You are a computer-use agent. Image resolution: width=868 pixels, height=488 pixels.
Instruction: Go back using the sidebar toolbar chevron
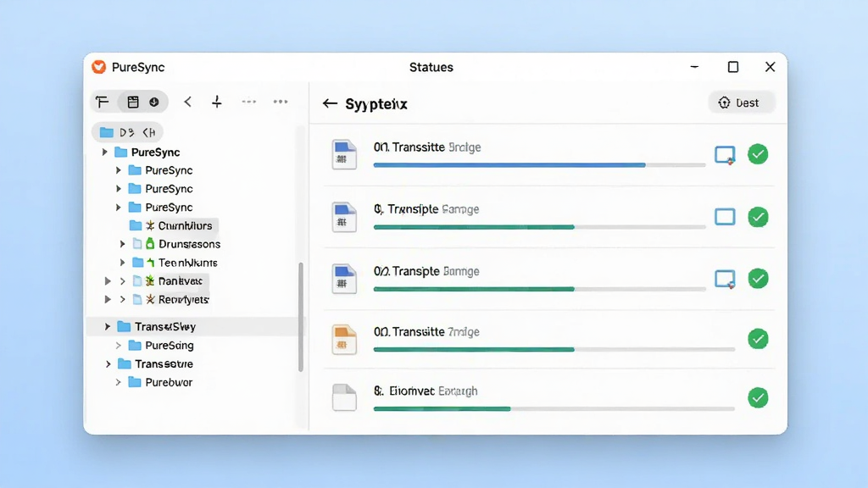coord(188,102)
